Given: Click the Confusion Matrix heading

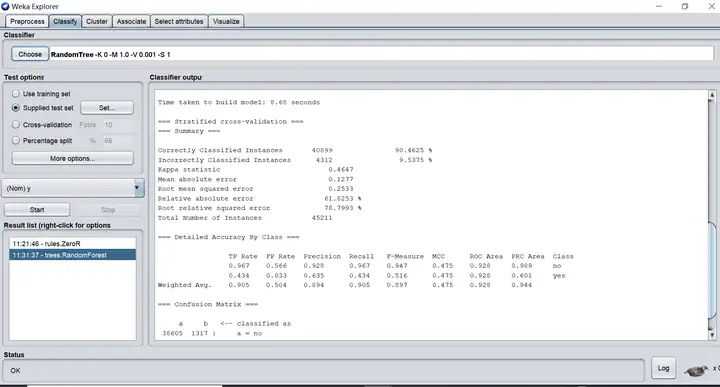Looking at the screenshot, I should [208, 304].
